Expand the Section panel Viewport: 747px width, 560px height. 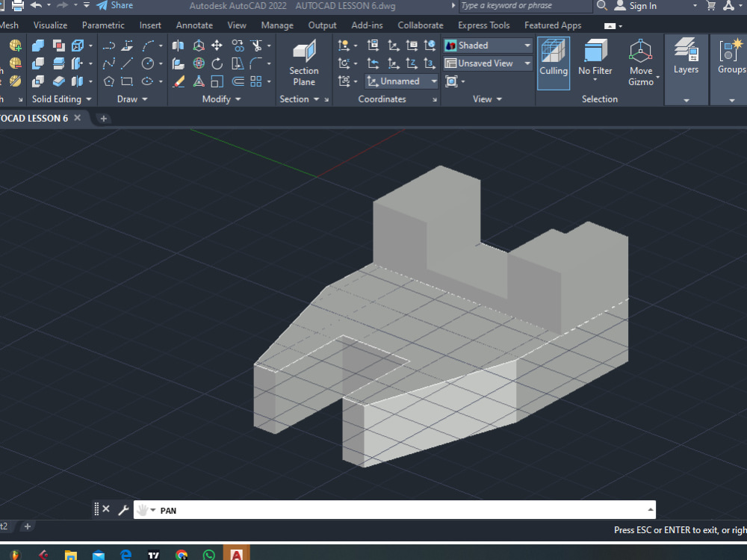(x=300, y=99)
